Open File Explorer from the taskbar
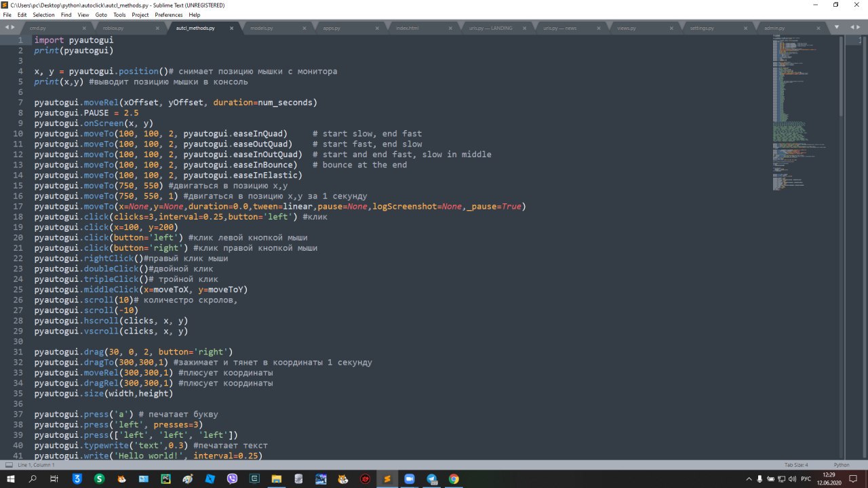 277,479
